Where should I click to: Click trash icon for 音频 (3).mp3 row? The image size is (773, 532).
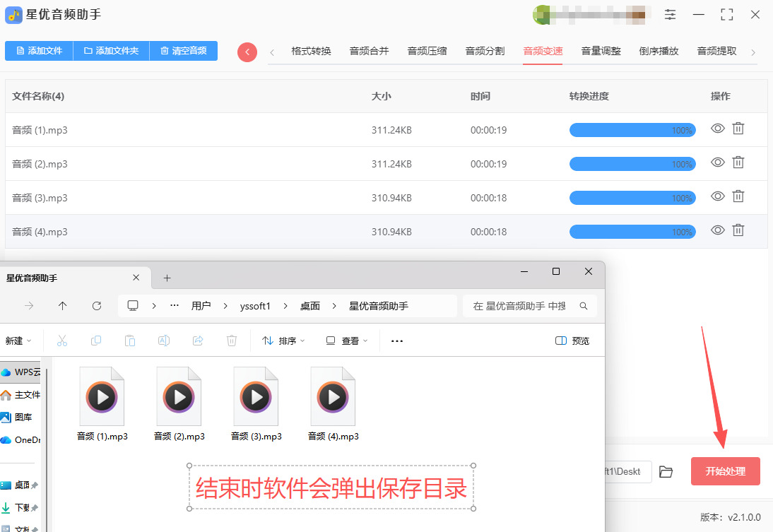738,196
